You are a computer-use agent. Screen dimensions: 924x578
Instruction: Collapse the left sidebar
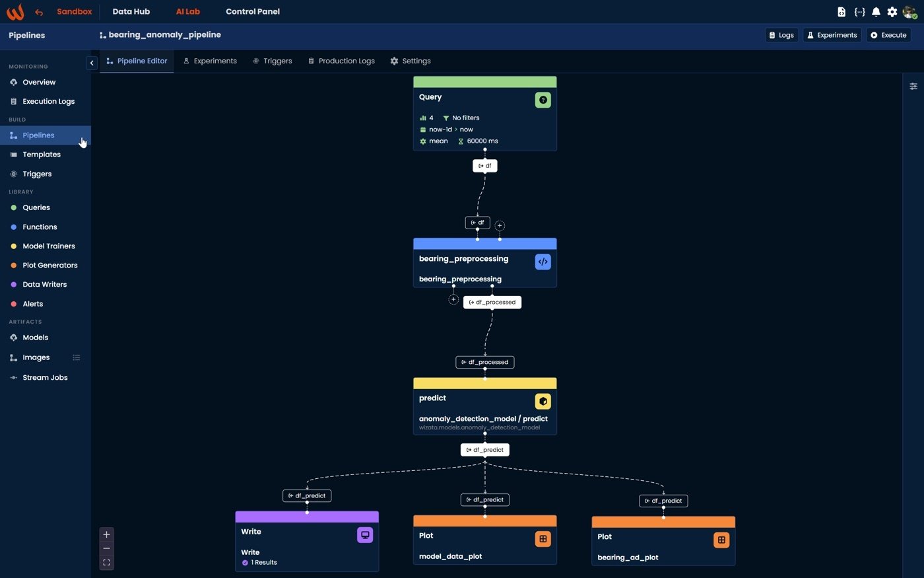(92, 63)
